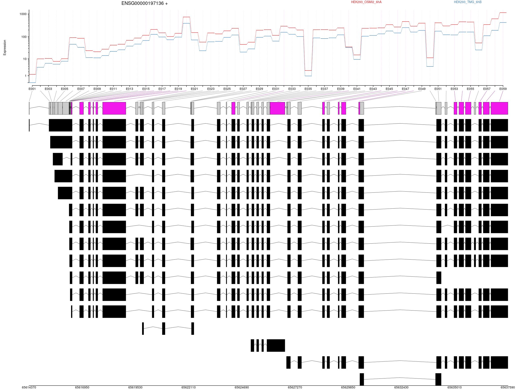Click the gene title ENSG00000197136 +
Screen dimensions: 532x392
[144, 3]
